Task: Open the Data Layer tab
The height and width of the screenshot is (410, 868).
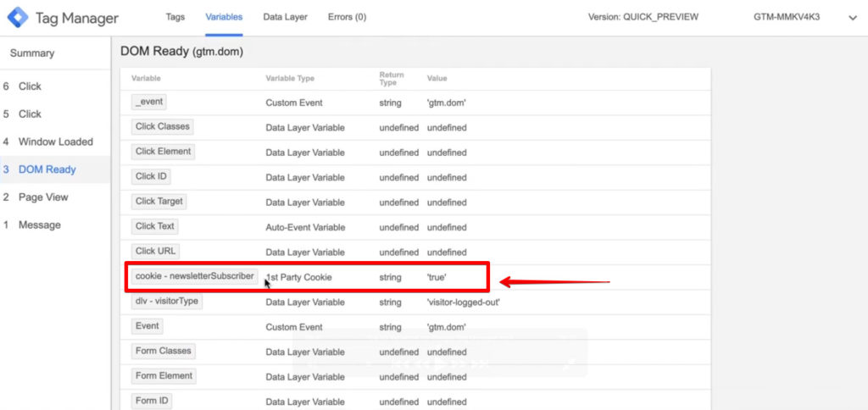Action: pos(285,17)
